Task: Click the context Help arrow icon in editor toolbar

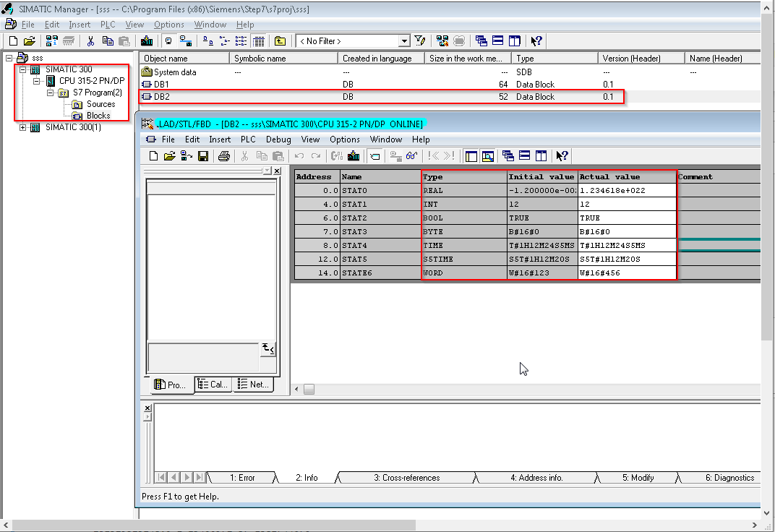Action: point(562,156)
